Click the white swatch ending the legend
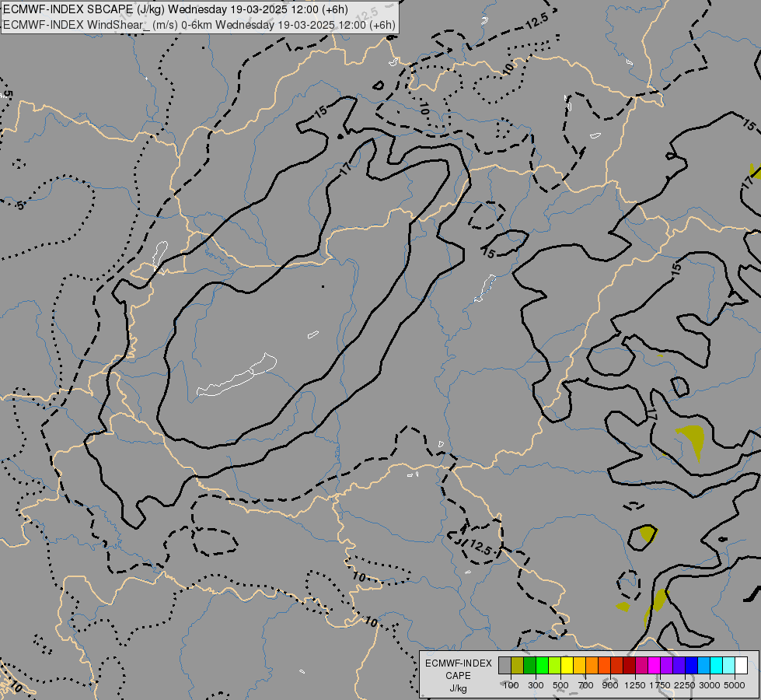Viewport: 761px width, 700px height. [x=741, y=666]
